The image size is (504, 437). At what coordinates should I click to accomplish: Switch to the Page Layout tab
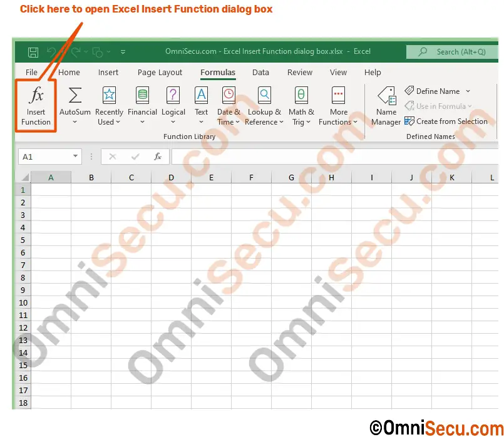point(160,72)
